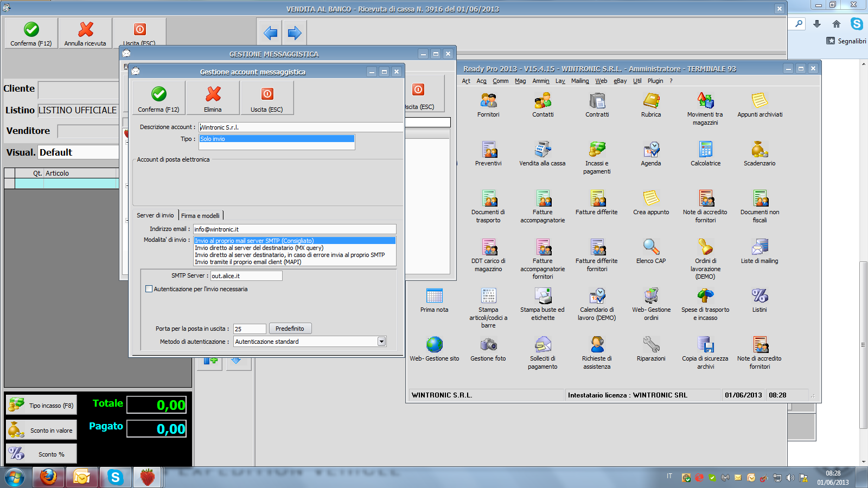Open Firefox from the taskbar
Viewport: 868px width, 488px height.
48,477
